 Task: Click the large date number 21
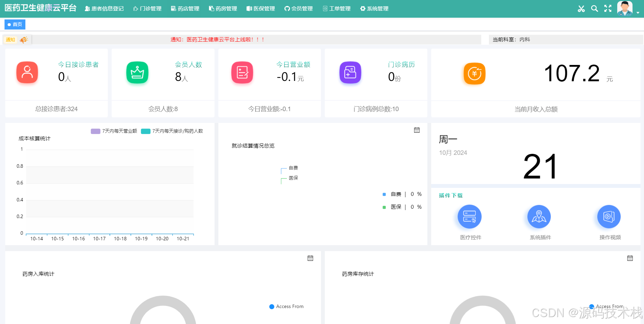tap(540, 167)
